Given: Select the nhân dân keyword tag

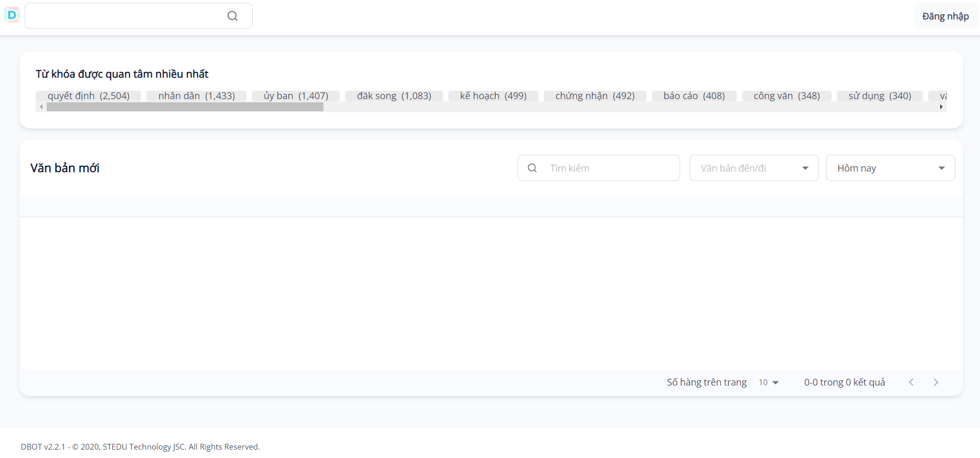Looking at the screenshot, I should pos(196,96).
